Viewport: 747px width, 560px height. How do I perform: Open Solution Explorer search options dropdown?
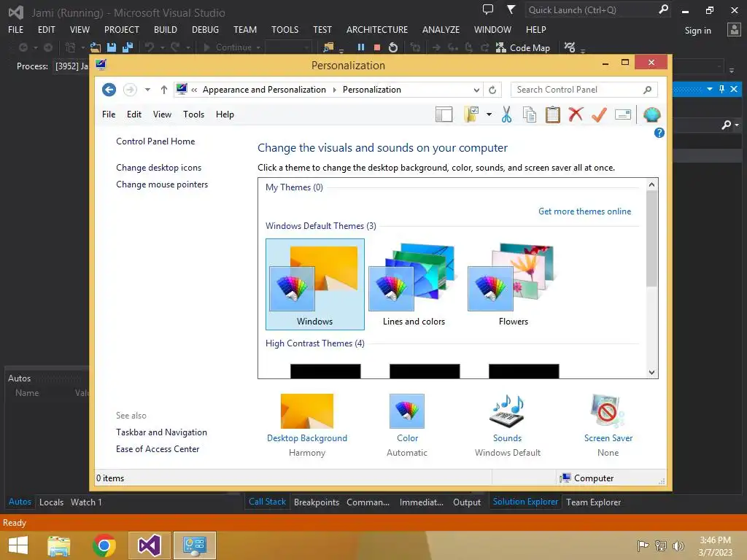[737, 125]
